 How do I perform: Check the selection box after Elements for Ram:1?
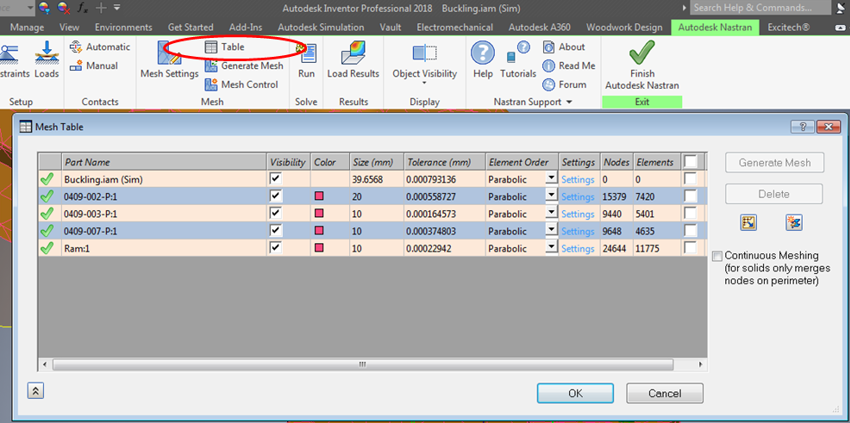tap(690, 248)
